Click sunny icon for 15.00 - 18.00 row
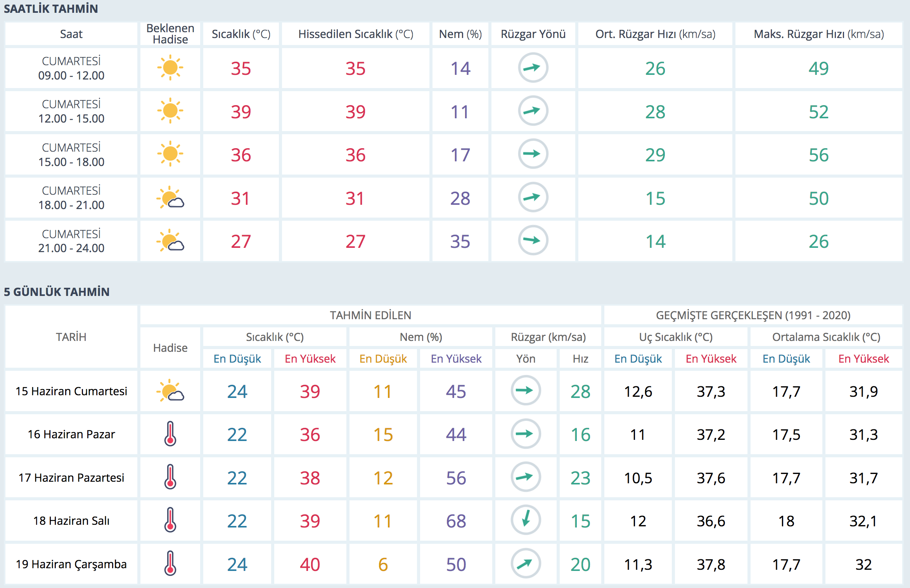Viewport: 910px width, 588px height. click(170, 154)
